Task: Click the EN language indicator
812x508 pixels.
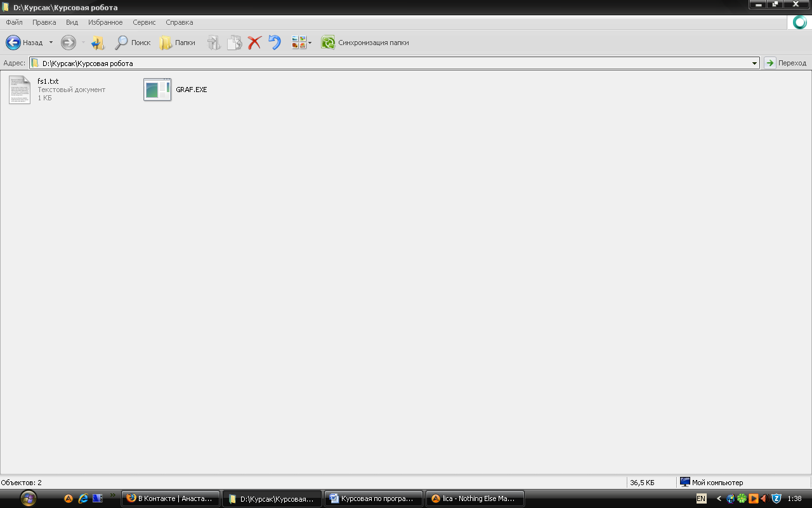Action: 701,498
